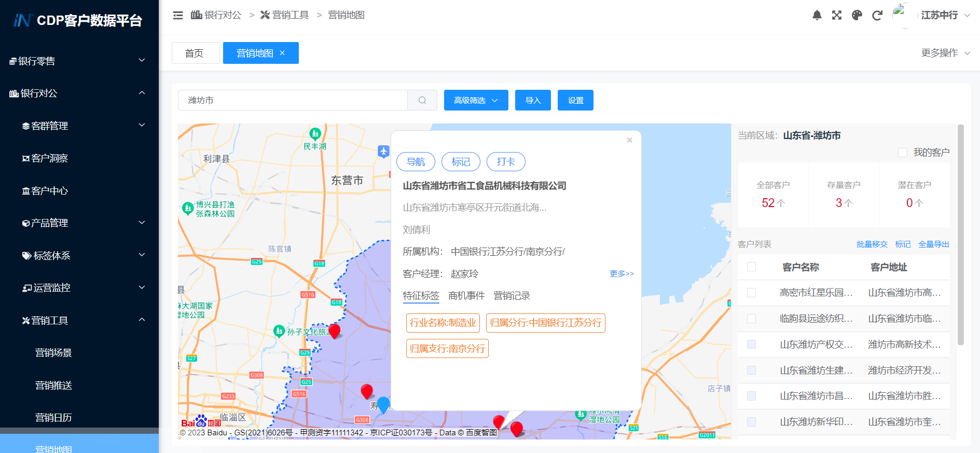Select the 特征标签 tab in popup
The height and width of the screenshot is (453, 980).
[421, 296]
